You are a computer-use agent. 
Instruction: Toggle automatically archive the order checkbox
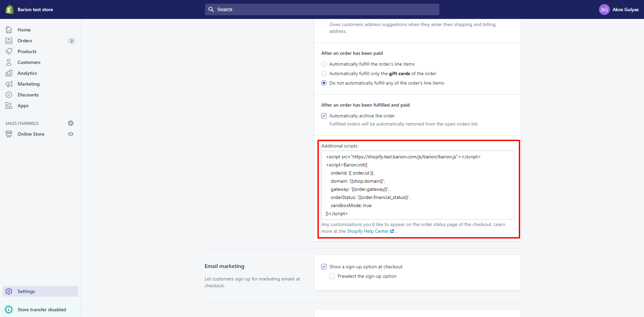click(x=324, y=116)
